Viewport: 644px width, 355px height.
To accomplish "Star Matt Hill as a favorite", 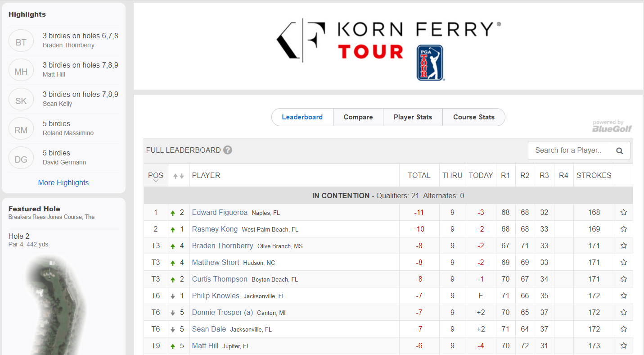I will 624,346.
